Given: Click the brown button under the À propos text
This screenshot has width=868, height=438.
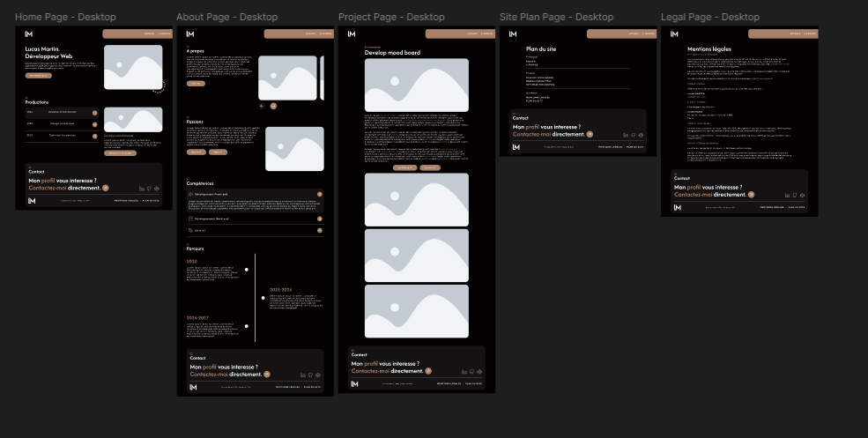Looking at the screenshot, I should pos(196,83).
